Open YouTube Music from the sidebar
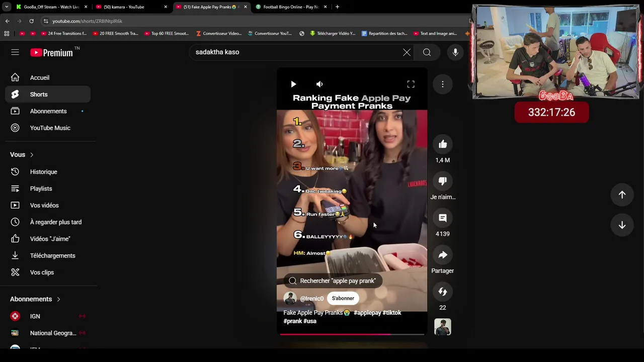644x362 pixels. (x=48, y=128)
